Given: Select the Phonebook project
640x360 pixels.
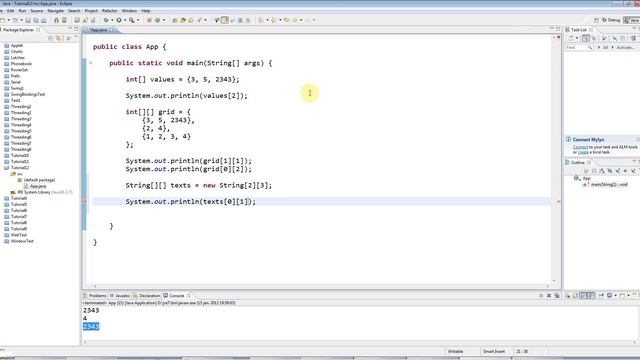Looking at the screenshot, I should (18, 64).
